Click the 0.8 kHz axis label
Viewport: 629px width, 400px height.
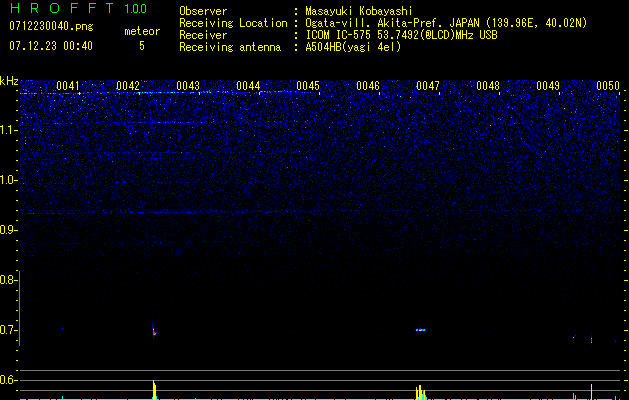pyautogui.click(x=9, y=280)
